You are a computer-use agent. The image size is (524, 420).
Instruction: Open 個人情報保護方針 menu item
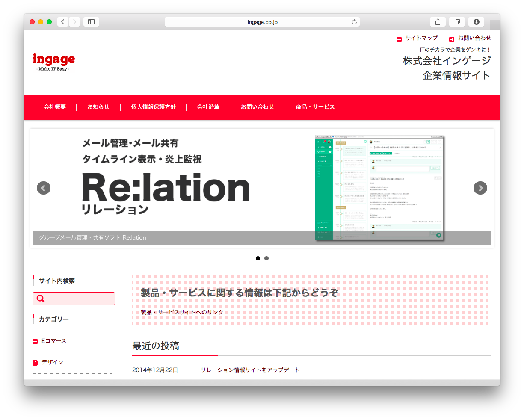pos(153,107)
